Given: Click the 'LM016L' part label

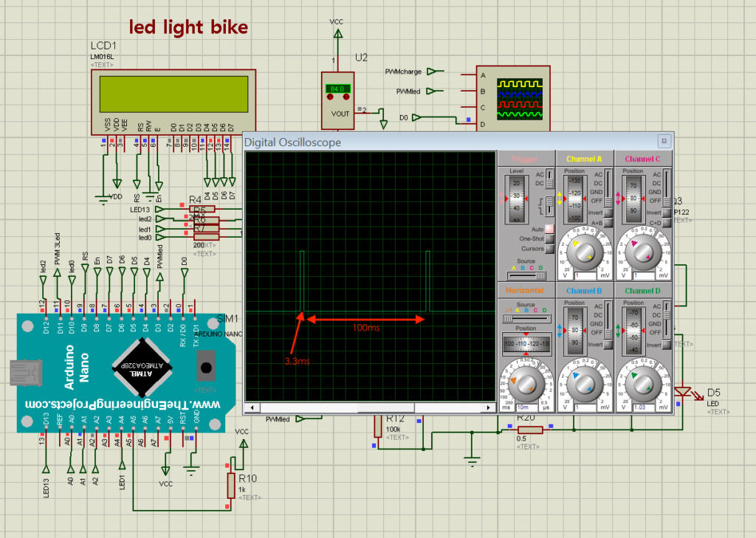Looking at the screenshot, I should coord(102,57).
